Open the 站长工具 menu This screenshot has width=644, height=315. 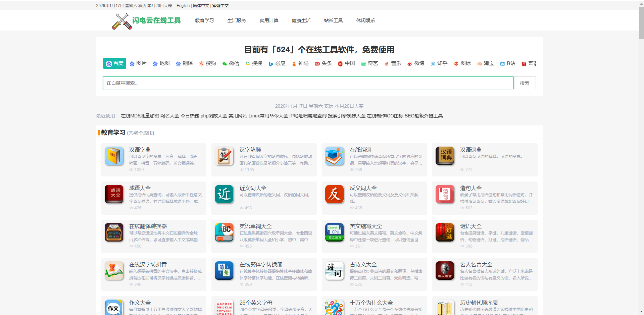tap(333, 20)
